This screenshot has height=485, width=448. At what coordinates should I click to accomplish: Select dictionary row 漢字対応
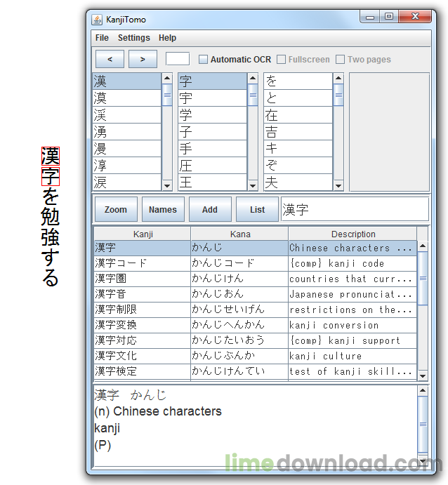pyautogui.click(x=256, y=341)
